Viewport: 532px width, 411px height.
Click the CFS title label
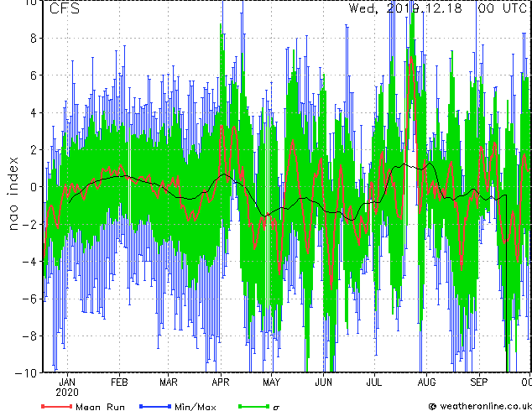[65, 8]
